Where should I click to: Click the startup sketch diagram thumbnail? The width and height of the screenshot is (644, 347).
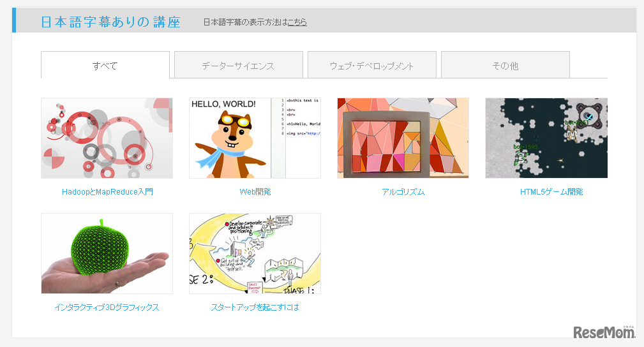point(255,253)
